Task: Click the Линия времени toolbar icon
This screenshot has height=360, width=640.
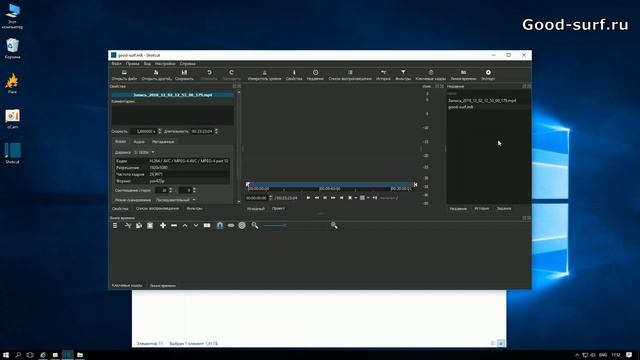Action: tap(463, 75)
